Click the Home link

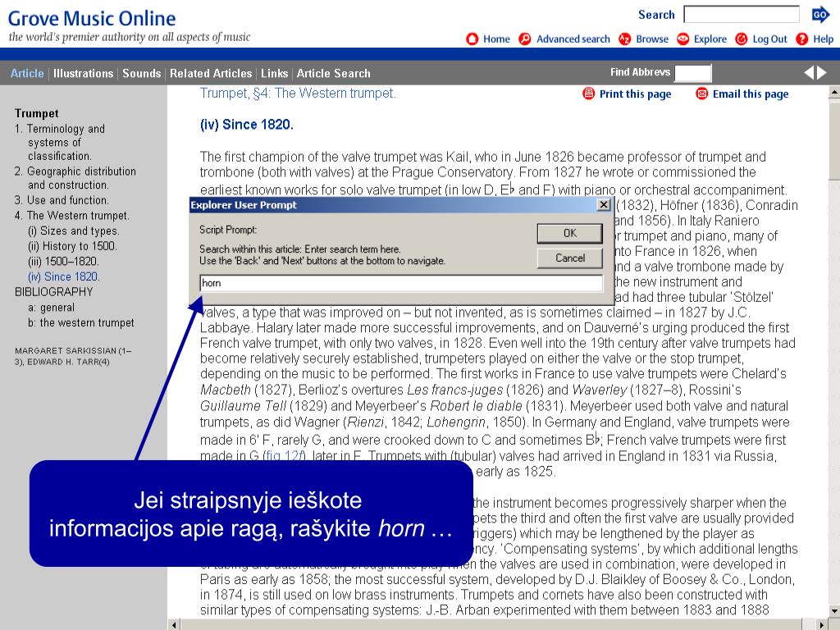(x=496, y=39)
